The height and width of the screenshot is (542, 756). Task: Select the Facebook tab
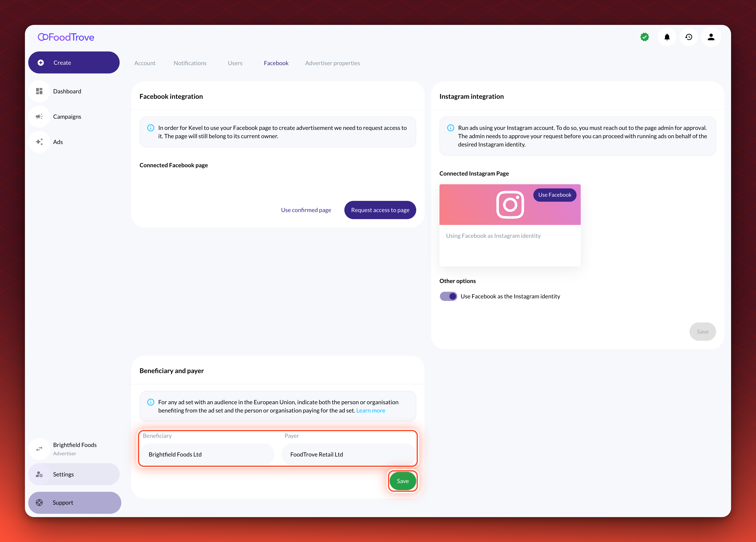click(276, 63)
